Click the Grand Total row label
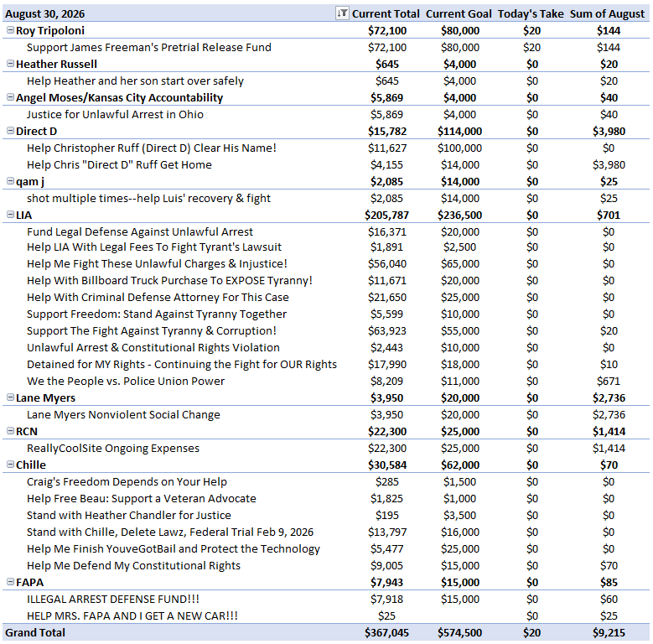Image resolution: width=653 pixels, height=644 pixels. [35, 632]
